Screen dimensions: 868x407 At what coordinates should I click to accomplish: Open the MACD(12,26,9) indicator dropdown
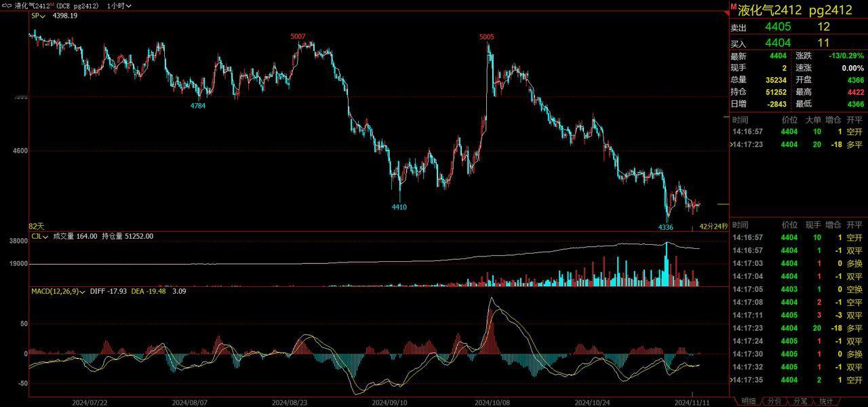click(x=58, y=291)
